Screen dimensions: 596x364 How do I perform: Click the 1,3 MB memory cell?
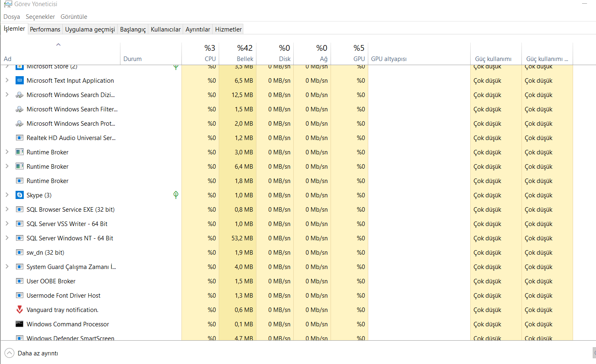click(x=238, y=296)
